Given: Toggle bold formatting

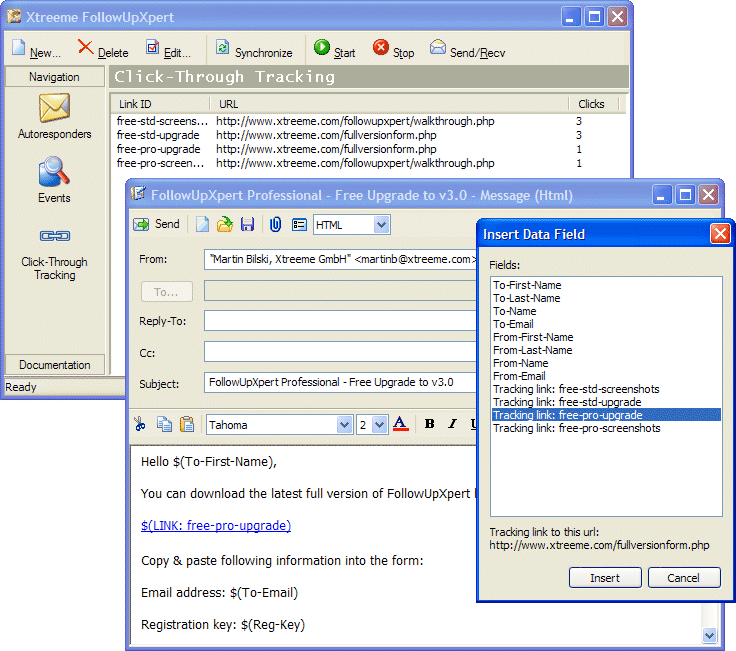Looking at the screenshot, I should coord(429,424).
